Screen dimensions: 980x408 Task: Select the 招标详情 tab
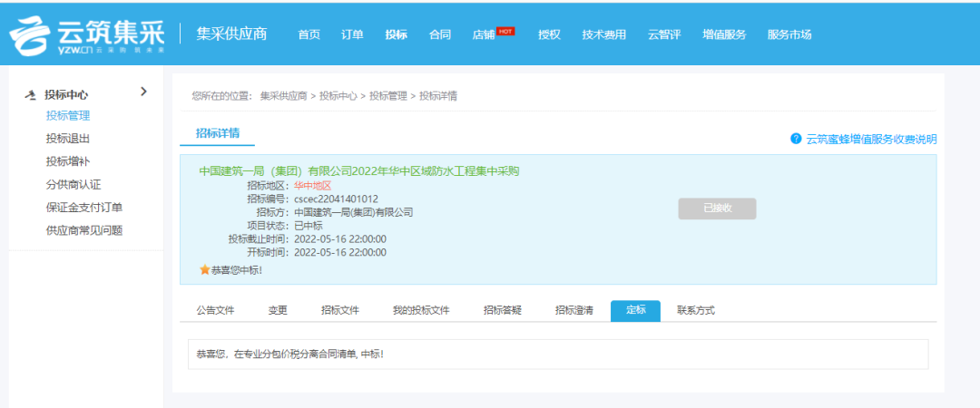coord(218,133)
